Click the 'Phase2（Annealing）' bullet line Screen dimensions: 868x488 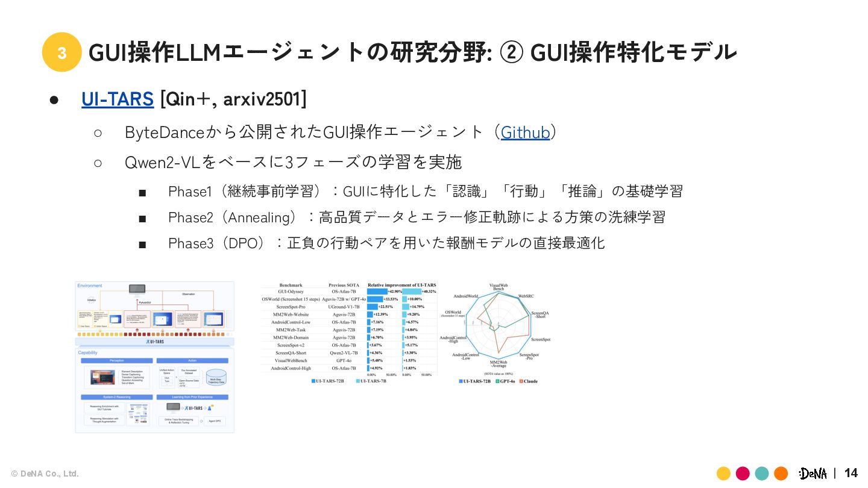(417, 217)
